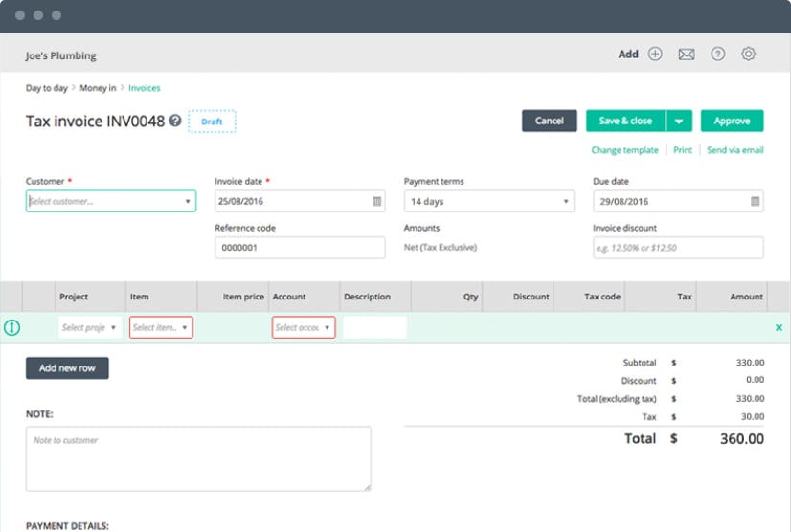Go to Money in breadcrumb
The width and height of the screenshot is (791, 532).
coord(98,88)
